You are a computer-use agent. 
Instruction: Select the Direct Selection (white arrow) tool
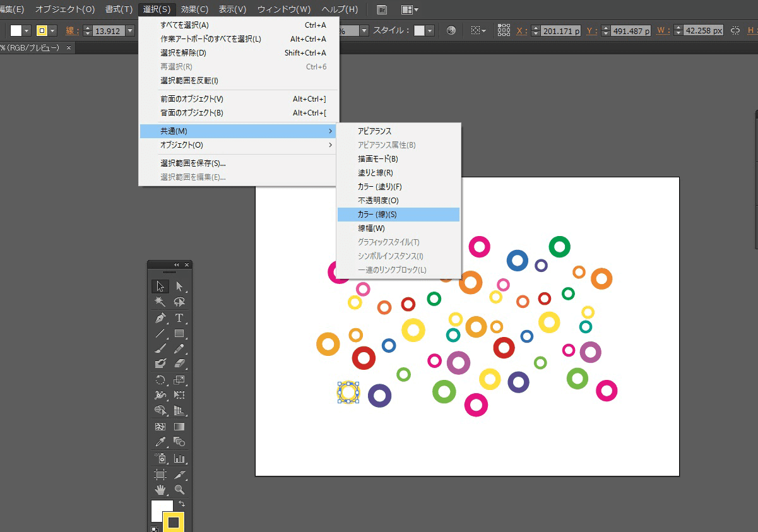pyautogui.click(x=179, y=287)
